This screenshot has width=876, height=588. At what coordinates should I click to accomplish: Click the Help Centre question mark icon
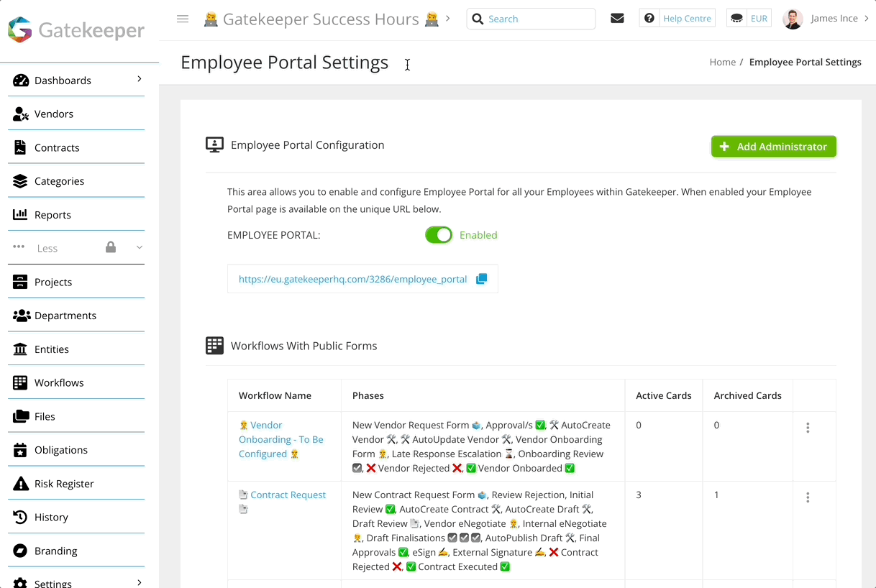point(649,19)
